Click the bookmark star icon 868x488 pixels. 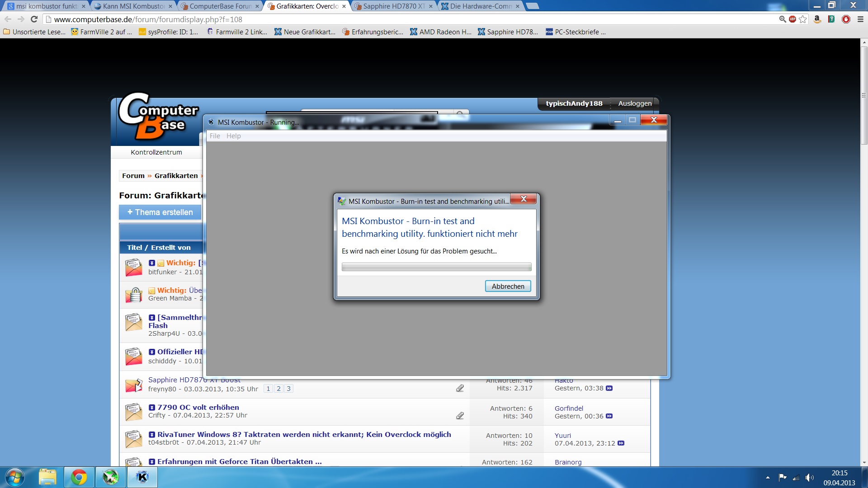803,19
